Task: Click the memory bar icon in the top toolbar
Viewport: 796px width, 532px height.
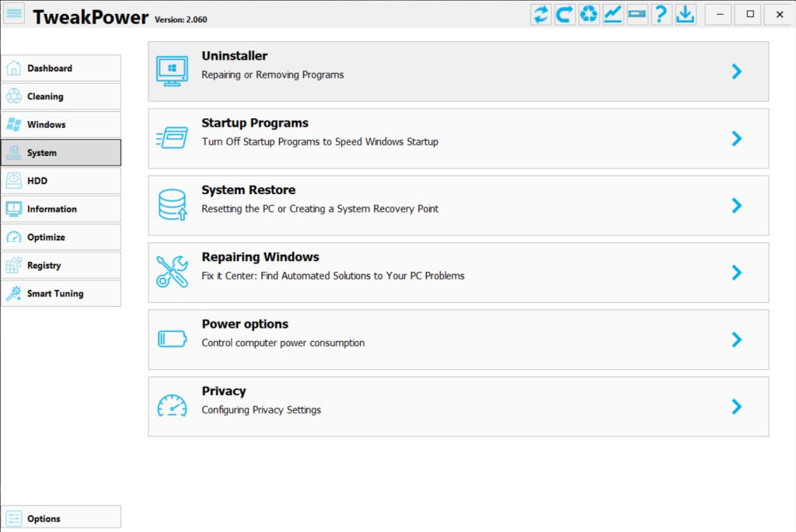Action: (x=637, y=14)
